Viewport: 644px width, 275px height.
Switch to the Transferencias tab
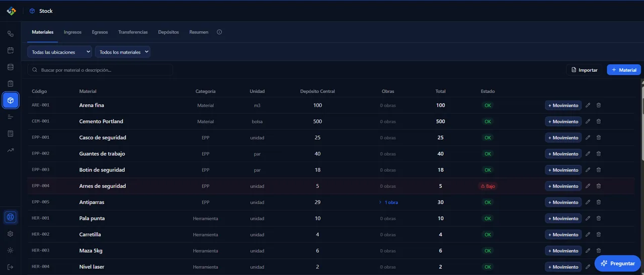(133, 32)
